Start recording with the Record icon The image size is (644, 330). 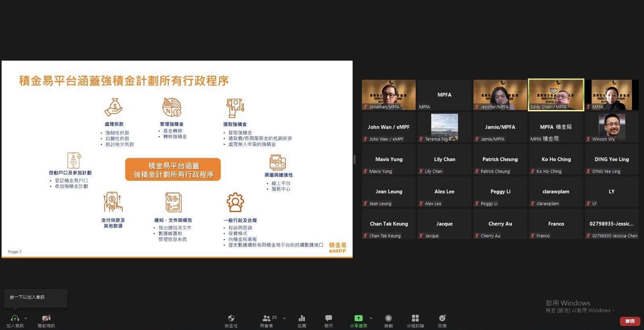click(x=388, y=318)
